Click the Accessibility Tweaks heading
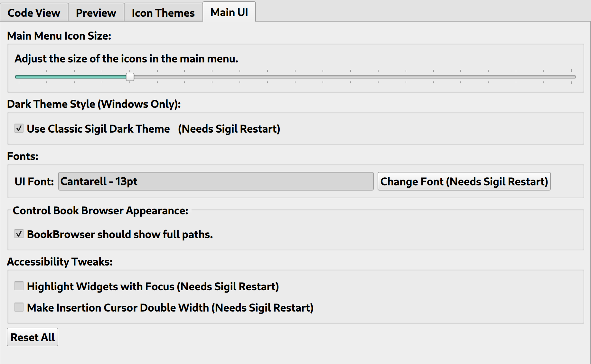Screen dimensions: 591x364 tap(60, 262)
